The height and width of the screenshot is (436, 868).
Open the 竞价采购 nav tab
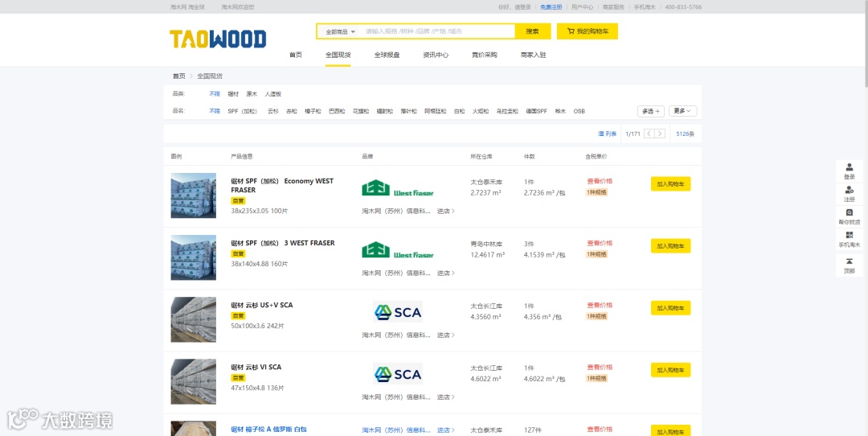[484, 55]
